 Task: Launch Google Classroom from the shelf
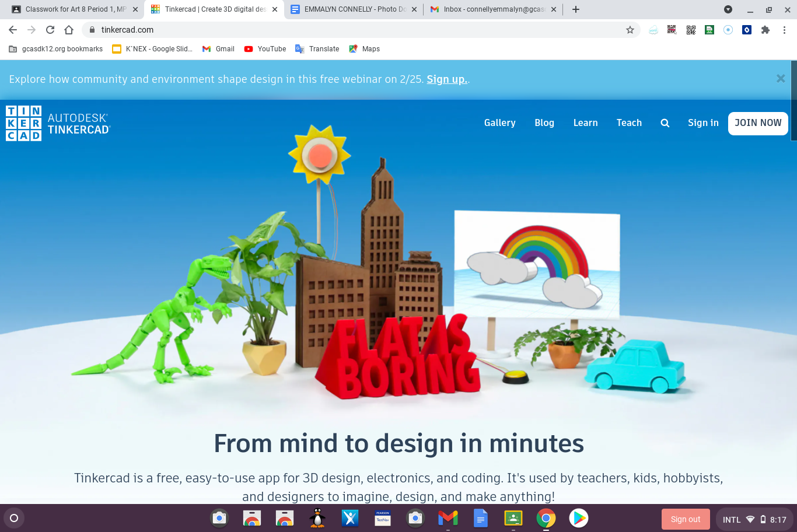(513, 518)
